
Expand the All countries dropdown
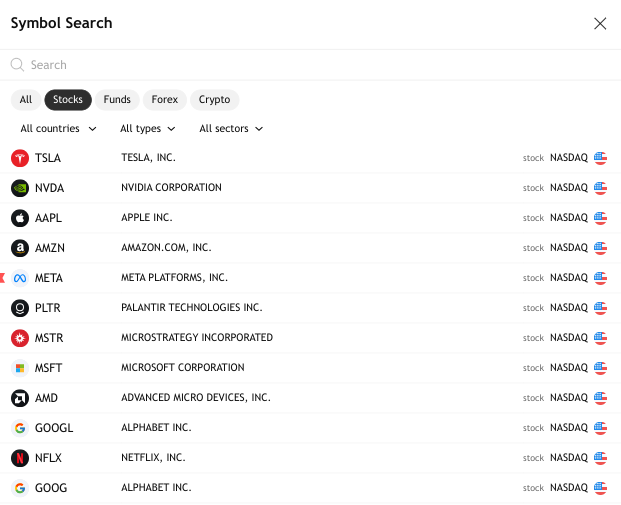[x=58, y=129]
